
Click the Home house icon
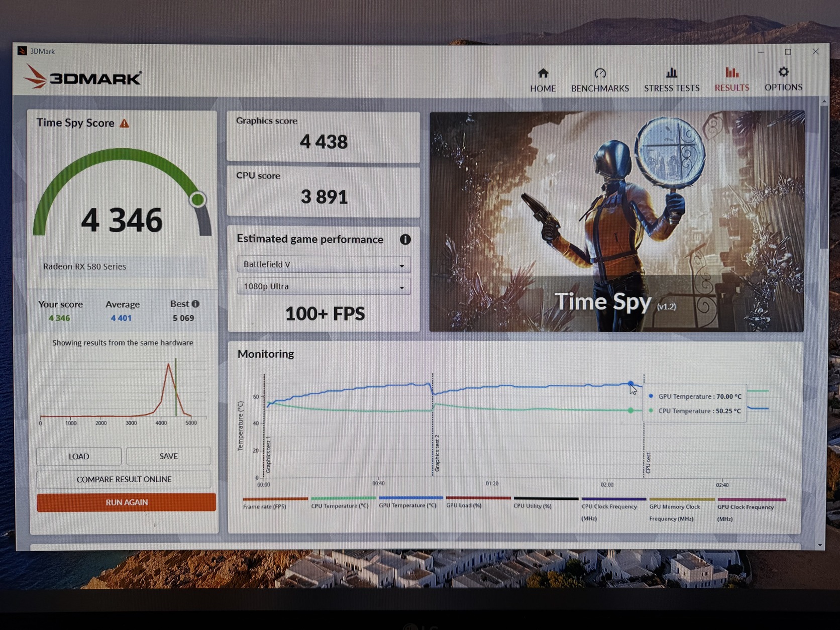click(x=543, y=73)
